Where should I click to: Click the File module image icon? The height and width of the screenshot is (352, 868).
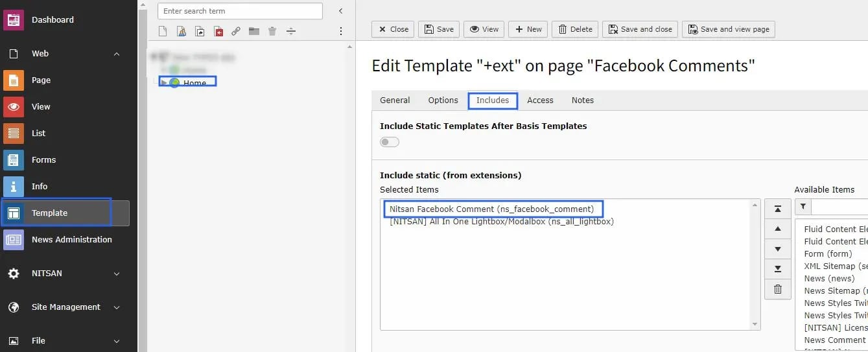(x=14, y=341)
